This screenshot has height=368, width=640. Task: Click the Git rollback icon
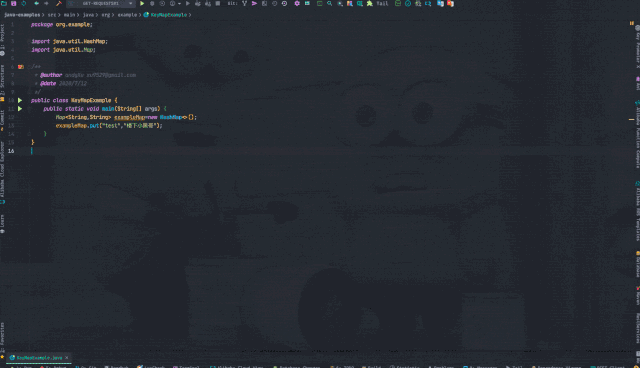284,3
